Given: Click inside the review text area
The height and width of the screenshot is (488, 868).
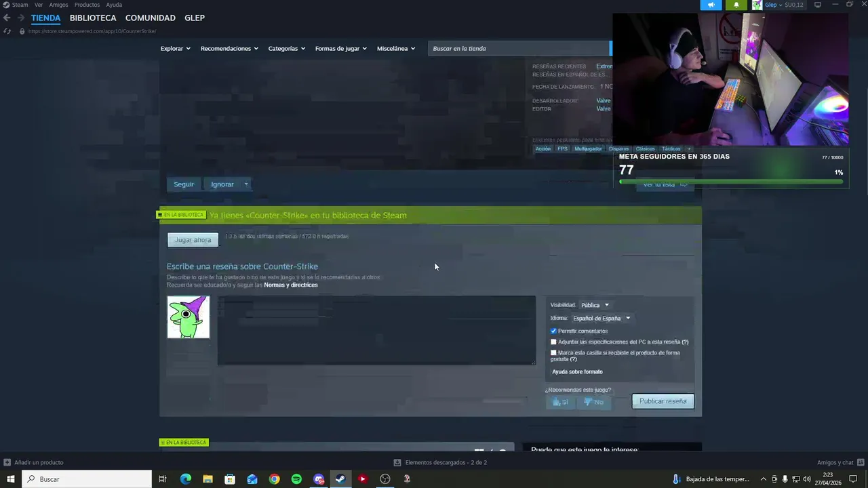Looking at the screenshot, I should [376, 330].
